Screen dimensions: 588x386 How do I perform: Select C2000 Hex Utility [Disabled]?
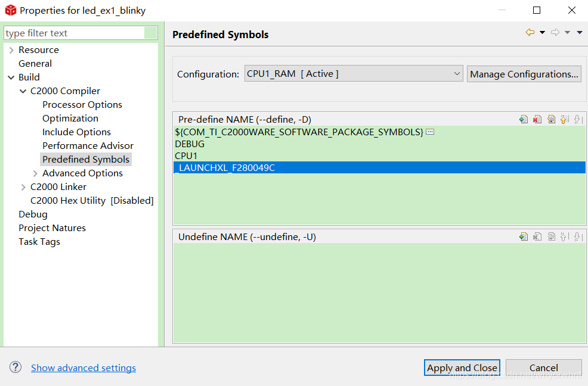tap(92, 201)
